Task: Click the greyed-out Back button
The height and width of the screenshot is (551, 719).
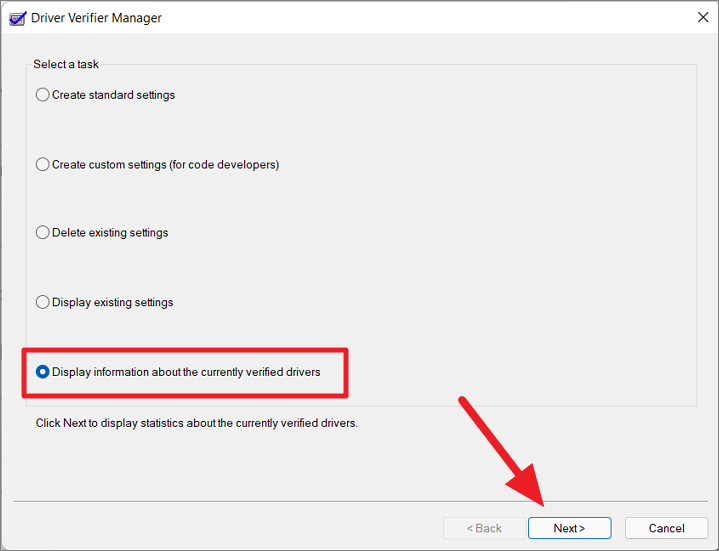Action: click(x=484, y=528)
